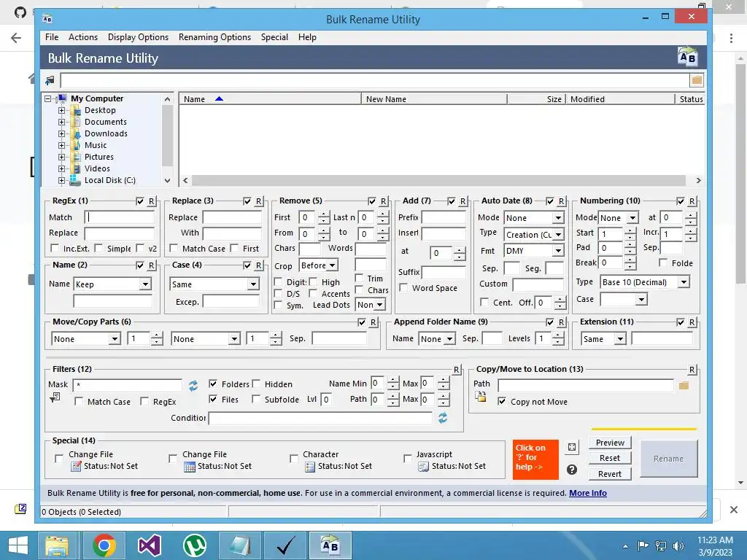Click the path navigation icon beside address field
This screenshot has width=747, height=560.
(50, 80)
